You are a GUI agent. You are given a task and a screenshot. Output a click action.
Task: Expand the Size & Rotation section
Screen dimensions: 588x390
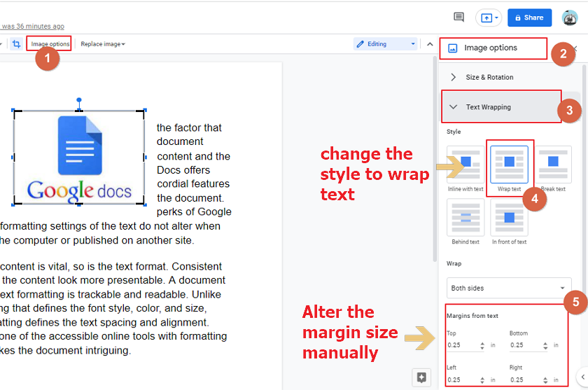point(510,77)
